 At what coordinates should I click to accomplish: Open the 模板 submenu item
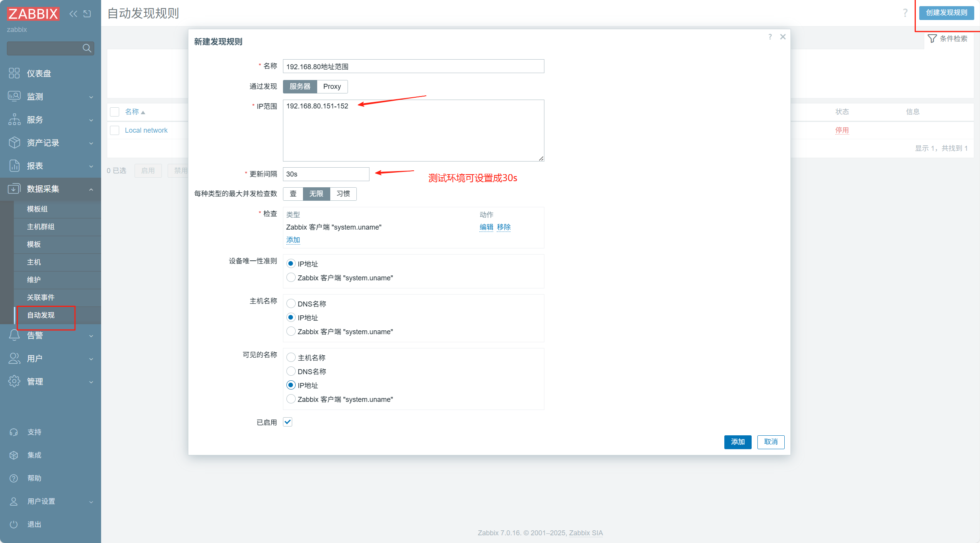pos(57,244)
